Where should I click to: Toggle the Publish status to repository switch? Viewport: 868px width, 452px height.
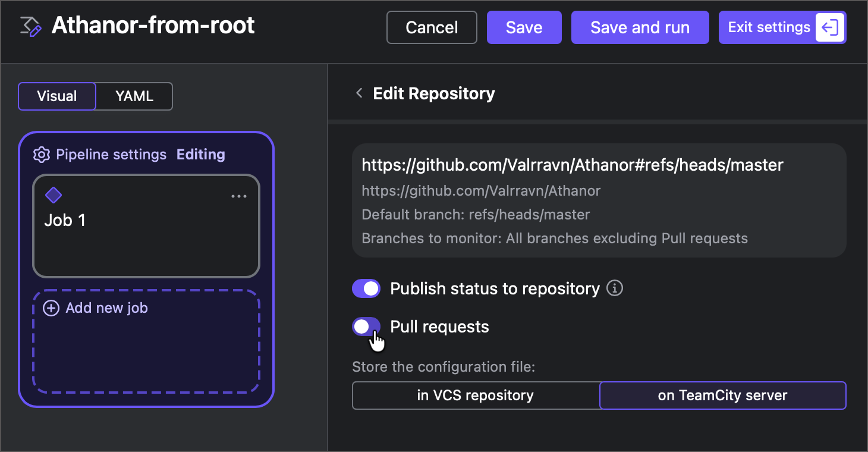pos(366,288)
